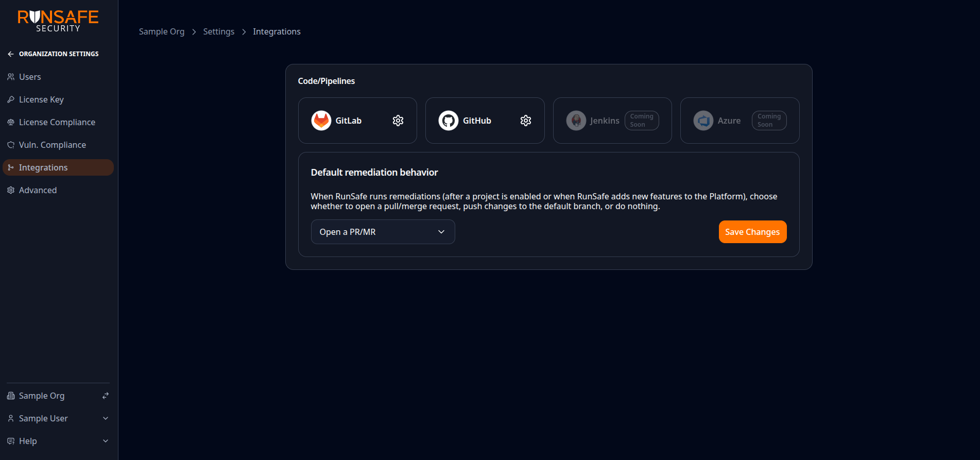980x460 pixels.
Task: Click the Users people icon
Action: pos(11,77)
